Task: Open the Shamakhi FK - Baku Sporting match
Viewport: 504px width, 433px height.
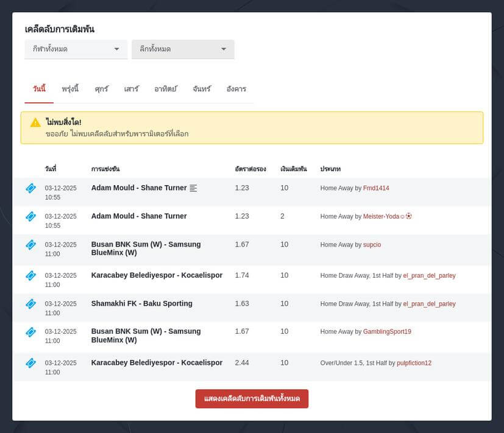Action: point(141,304)
